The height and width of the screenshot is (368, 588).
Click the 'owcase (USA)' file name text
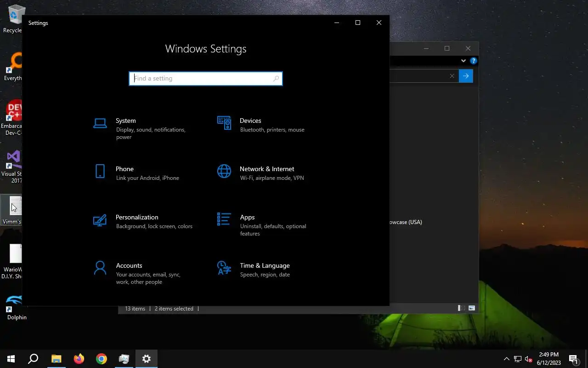point(406,222)
